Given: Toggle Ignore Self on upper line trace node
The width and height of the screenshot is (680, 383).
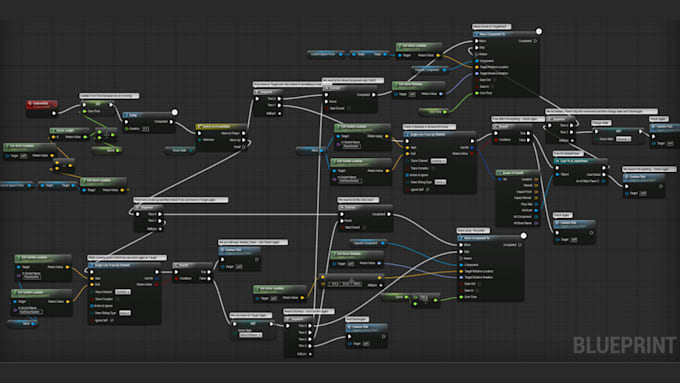Looking at the screenshot, I should (427, 189).
